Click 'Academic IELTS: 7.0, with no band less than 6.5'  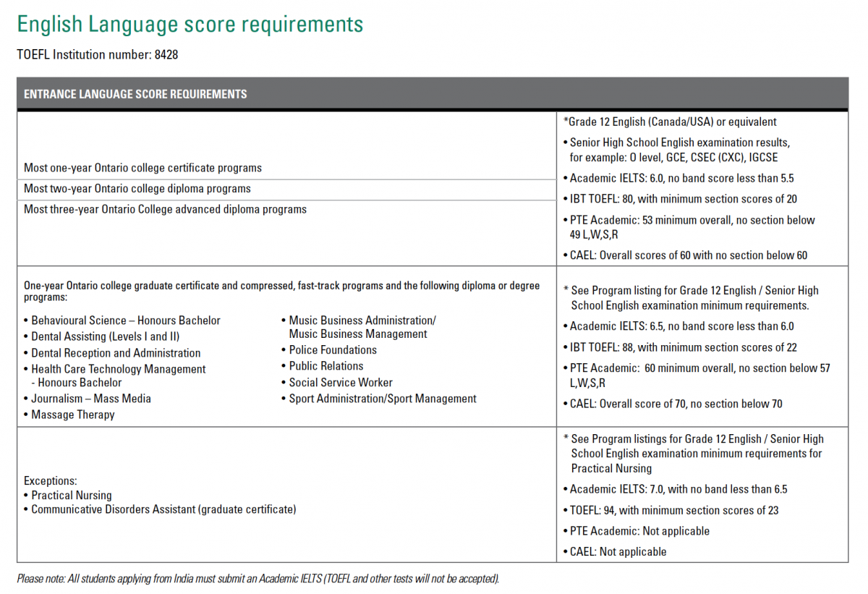pyautogui.click(x=675, y=489)
